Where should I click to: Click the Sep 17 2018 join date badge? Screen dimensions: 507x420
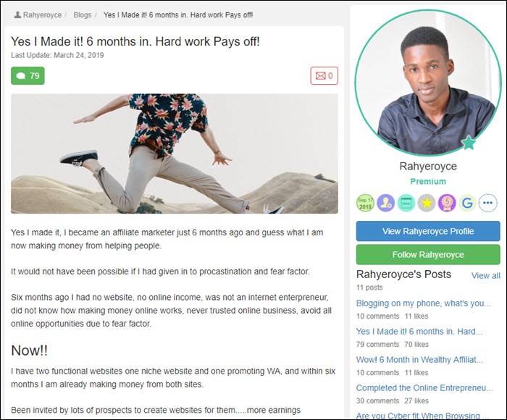[365, 203]
